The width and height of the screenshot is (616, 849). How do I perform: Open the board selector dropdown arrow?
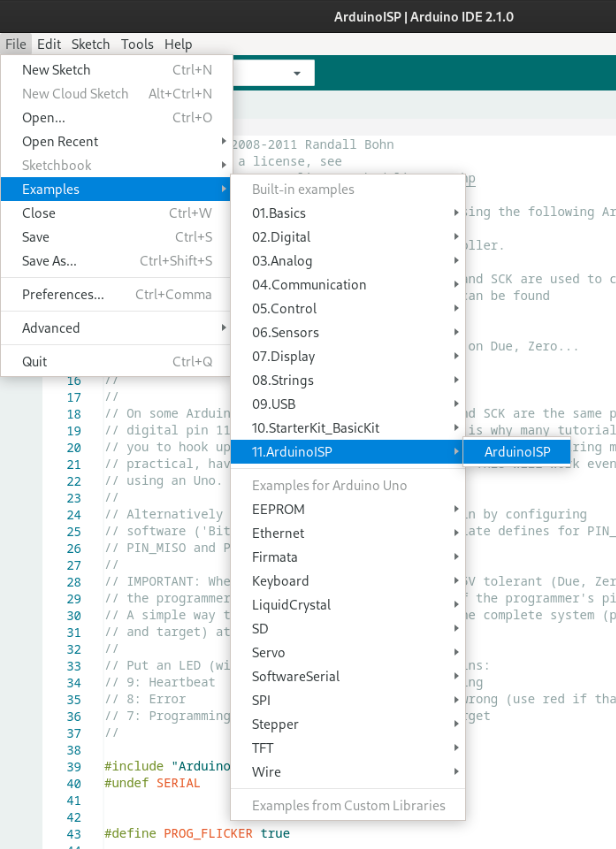[297, 73]
